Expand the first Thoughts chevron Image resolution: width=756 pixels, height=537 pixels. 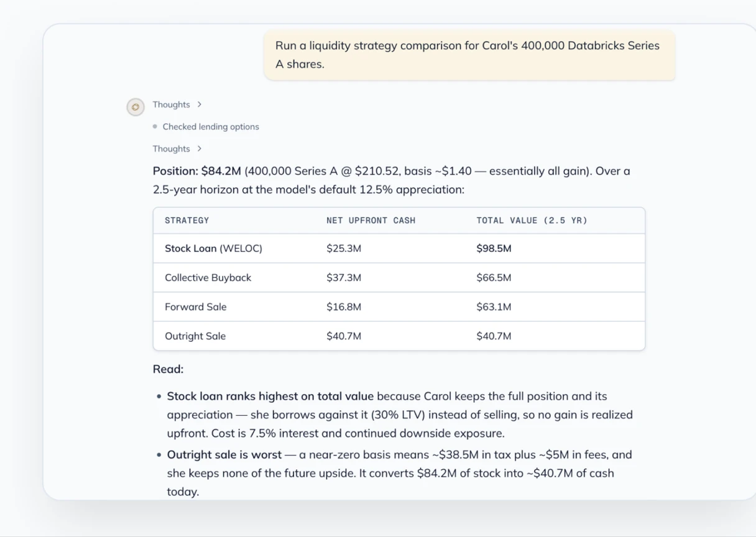[199, 104]
